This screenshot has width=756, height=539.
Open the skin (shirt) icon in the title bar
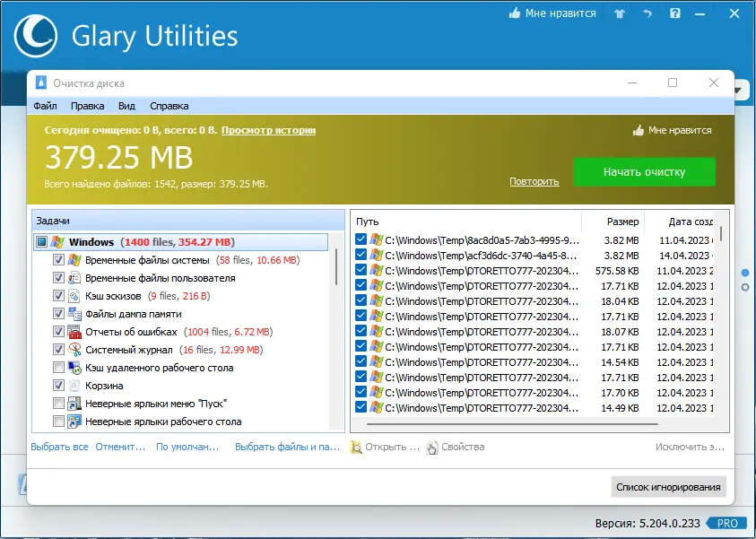click(x=620, y=13)
